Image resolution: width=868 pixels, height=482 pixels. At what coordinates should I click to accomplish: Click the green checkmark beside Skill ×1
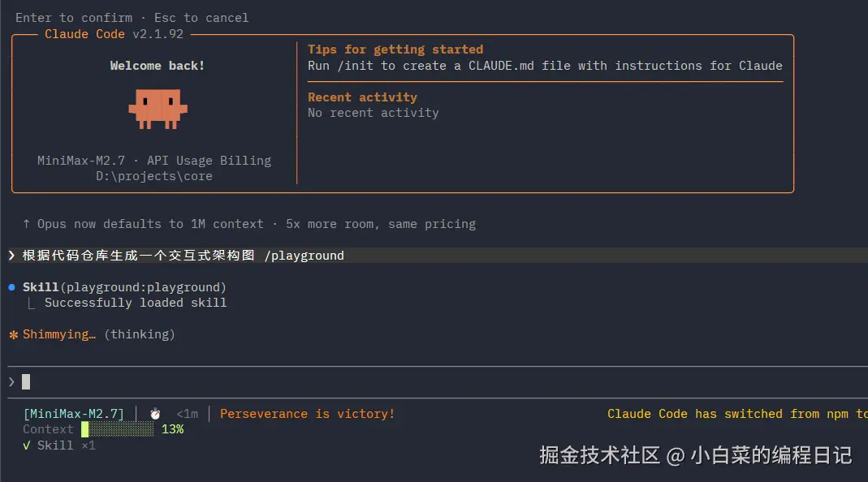point(27,445)
